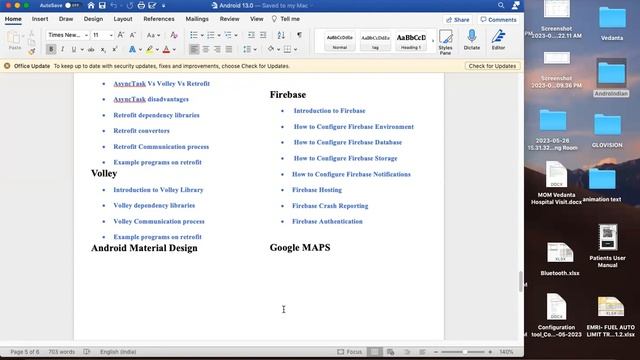Click the Share button
640x360 pixels.
coord(458,20)
